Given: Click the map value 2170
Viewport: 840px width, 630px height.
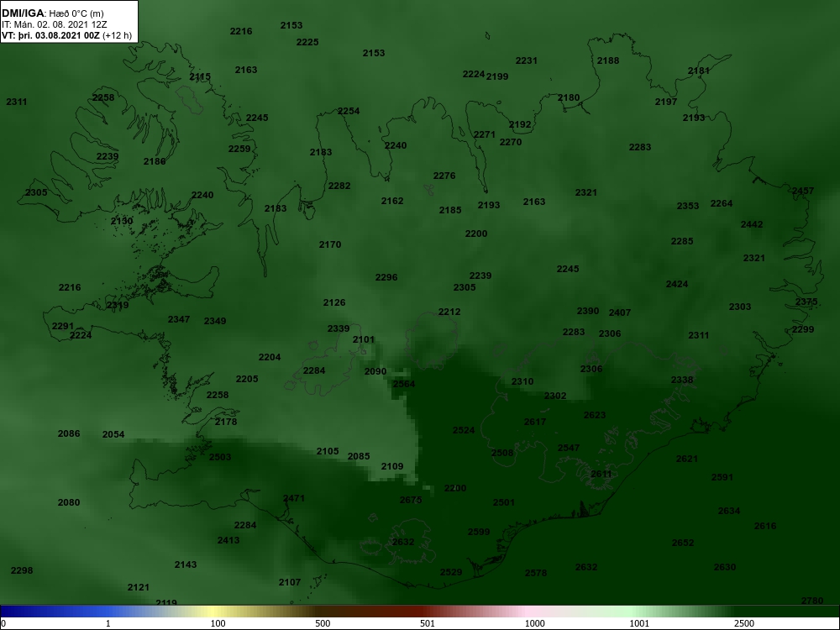Looking at the screenshot, I should click(330, 244).
